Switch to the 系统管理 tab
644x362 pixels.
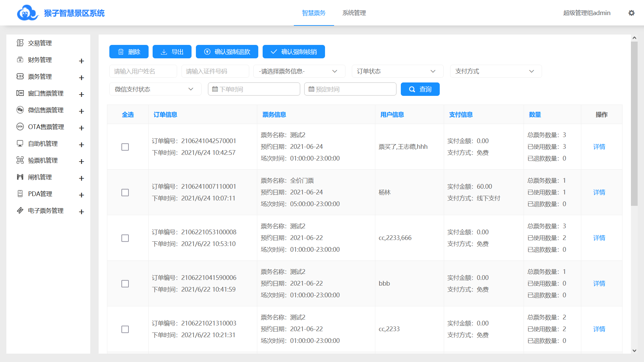tap(354, 13)
